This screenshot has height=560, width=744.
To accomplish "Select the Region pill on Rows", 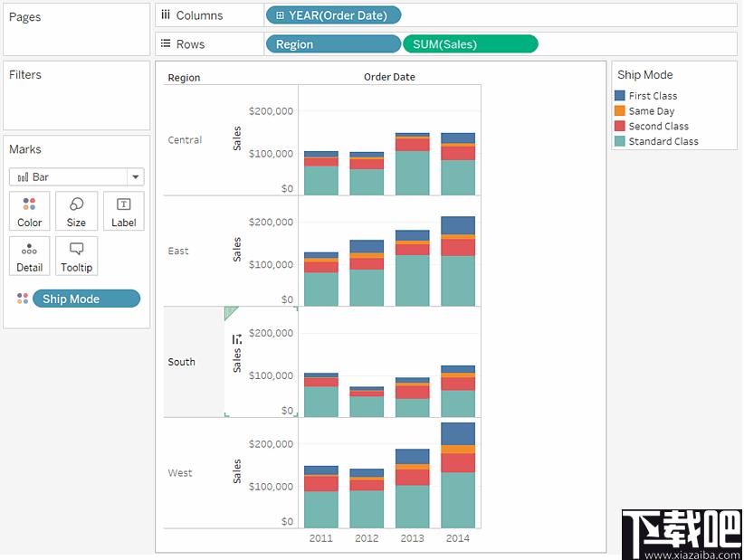I will (x=334, y=44).
